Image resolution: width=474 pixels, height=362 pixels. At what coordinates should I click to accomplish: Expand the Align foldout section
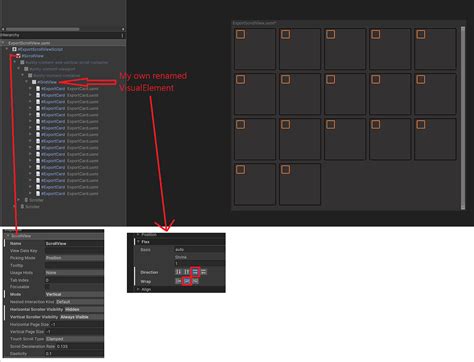[x=138, y=289]
